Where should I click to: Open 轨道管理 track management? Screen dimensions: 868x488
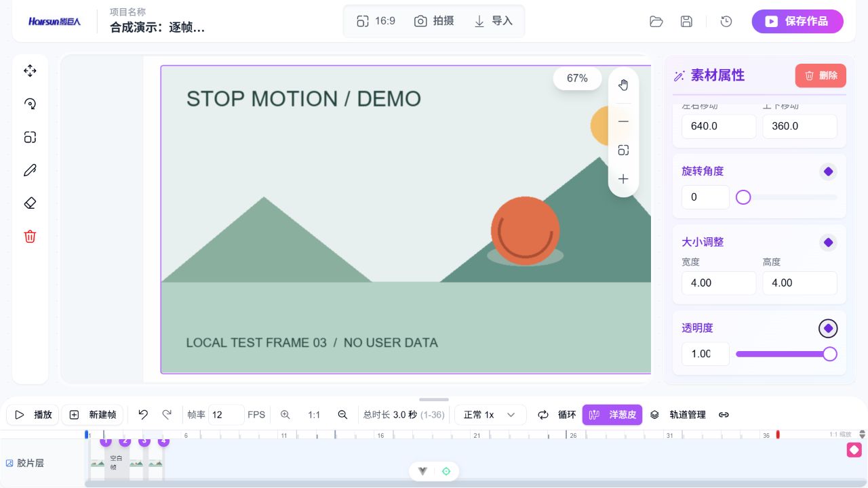click(x=678, y=415)
